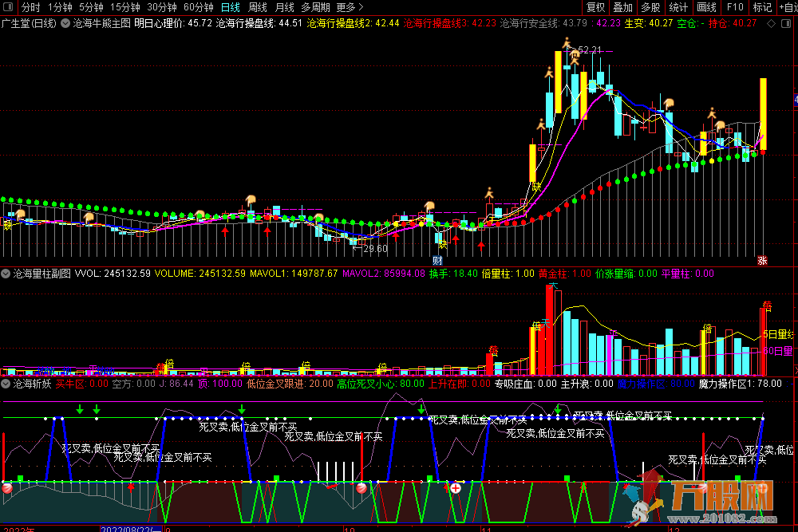Click the magenta MAVOL2: 85994.08 value
Image resolution: width=798 pixels, height=532 pixels.
[x=384, y=274]
